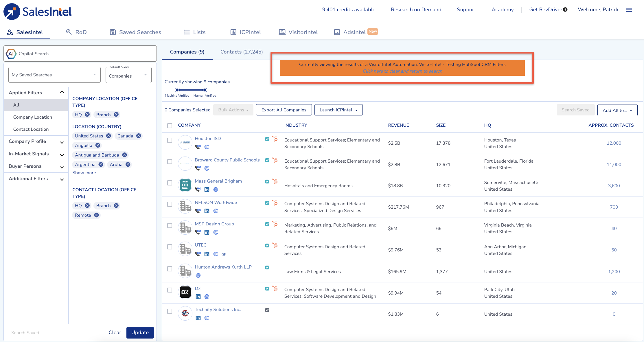Open the ICPIntel navigation tab
The image size is (644, 342).
[x=245, y=32]
